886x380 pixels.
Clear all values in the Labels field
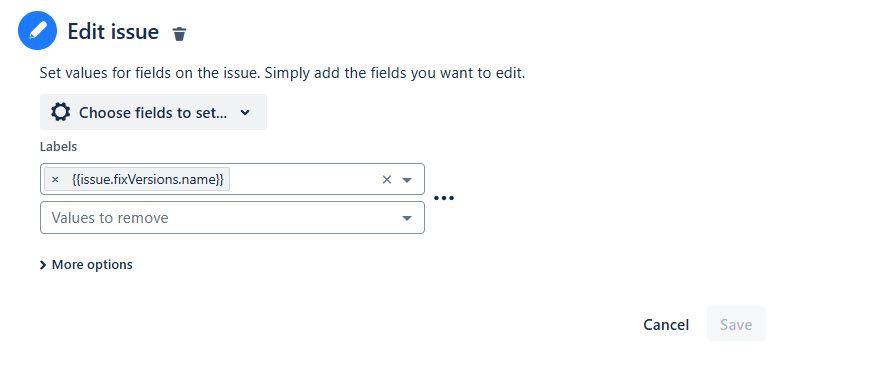(x=386, y=180)
